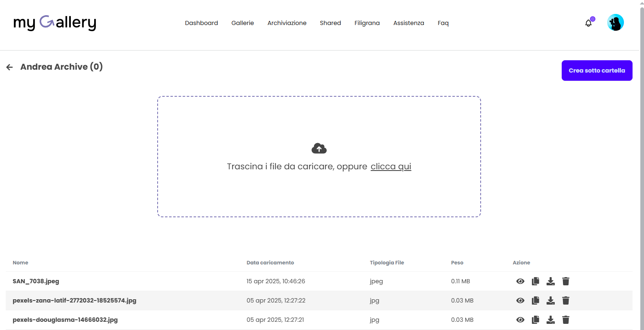The height and width of the screenshot is (330, 644).
Task: Click the Nome column header
Action: (20, 263)
